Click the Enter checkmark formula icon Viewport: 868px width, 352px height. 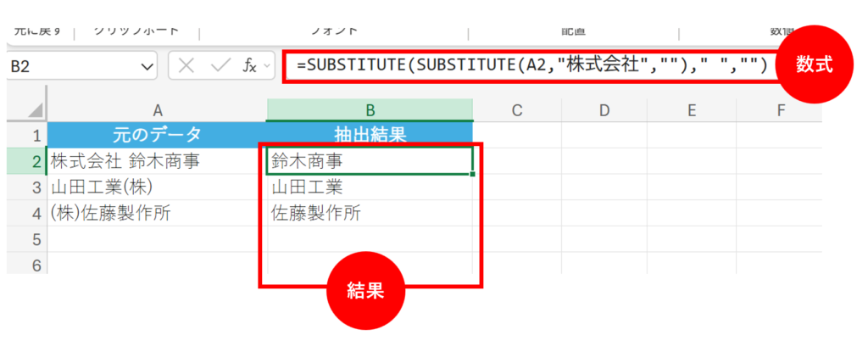[220, 66]
